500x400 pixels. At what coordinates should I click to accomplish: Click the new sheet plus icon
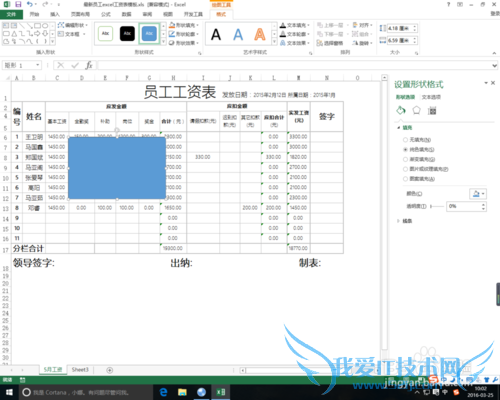pyautogui.click(x=109, y=370)
